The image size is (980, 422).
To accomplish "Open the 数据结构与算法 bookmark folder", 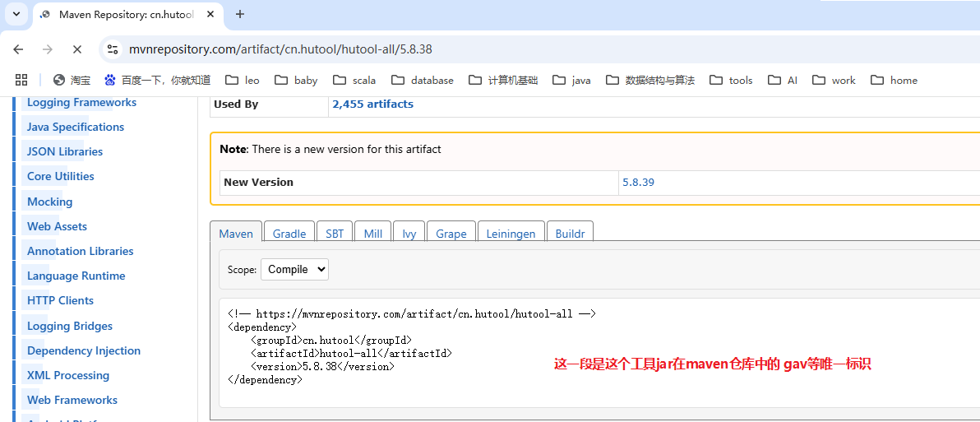I will tap(650, 80).
